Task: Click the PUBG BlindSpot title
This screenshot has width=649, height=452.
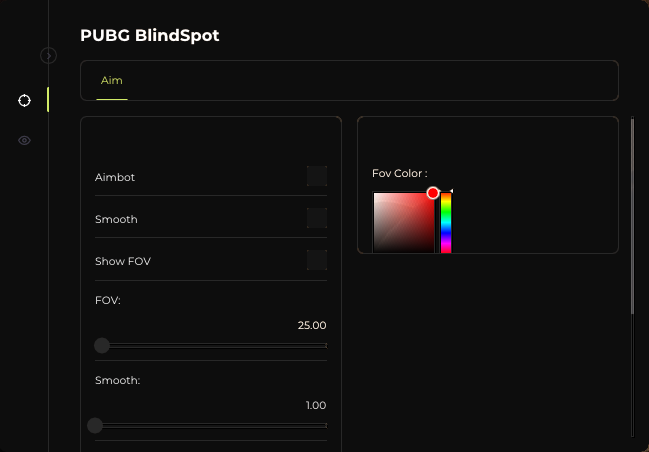Action: 150,36
